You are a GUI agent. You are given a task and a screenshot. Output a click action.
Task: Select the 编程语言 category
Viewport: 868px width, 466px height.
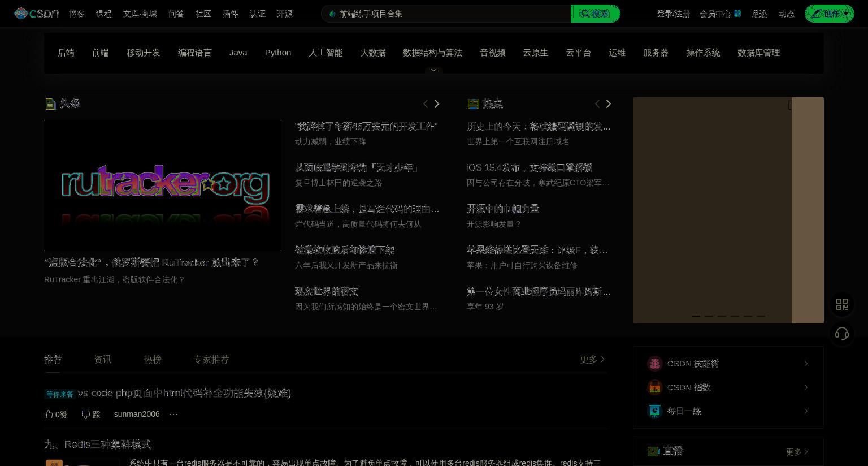coord(195,53)
